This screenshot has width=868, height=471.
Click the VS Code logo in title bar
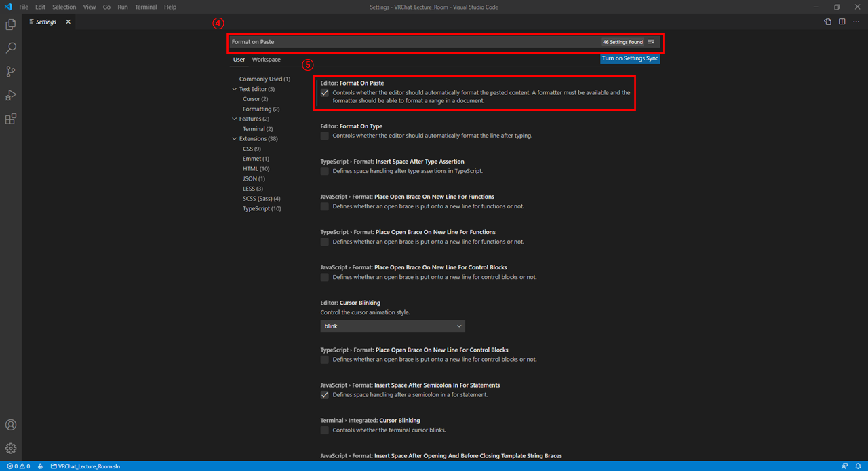pos(8,7)
